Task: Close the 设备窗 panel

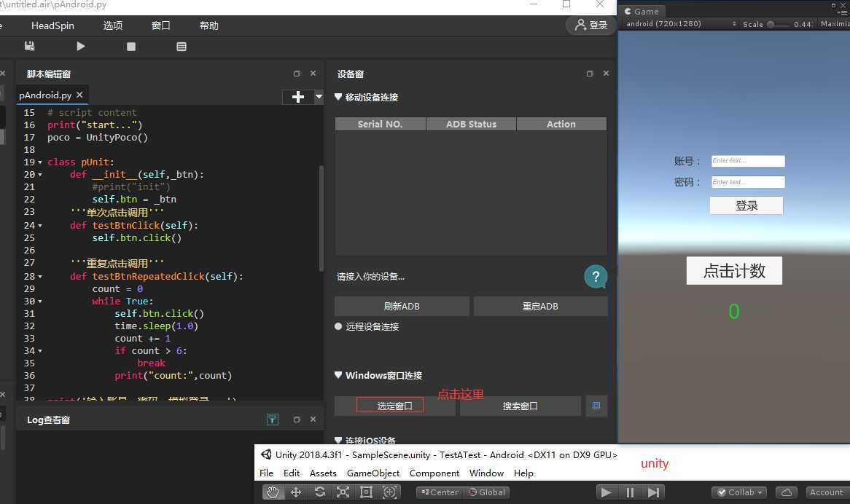Action: point(606,73)
